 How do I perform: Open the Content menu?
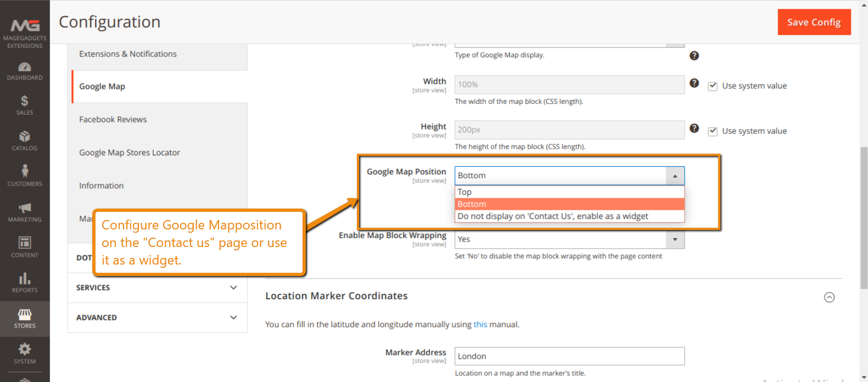click(25, 248)
